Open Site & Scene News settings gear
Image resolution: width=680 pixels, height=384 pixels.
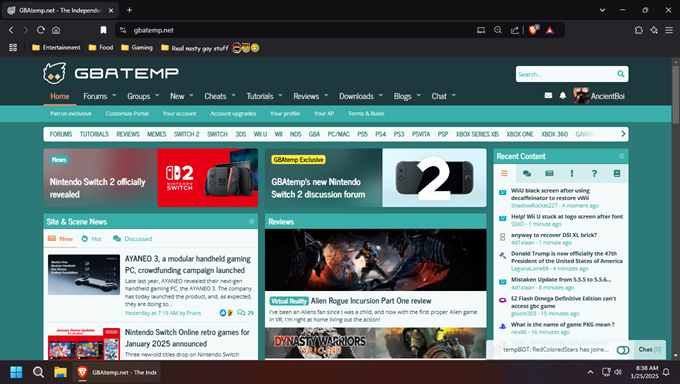pos(252,221)
